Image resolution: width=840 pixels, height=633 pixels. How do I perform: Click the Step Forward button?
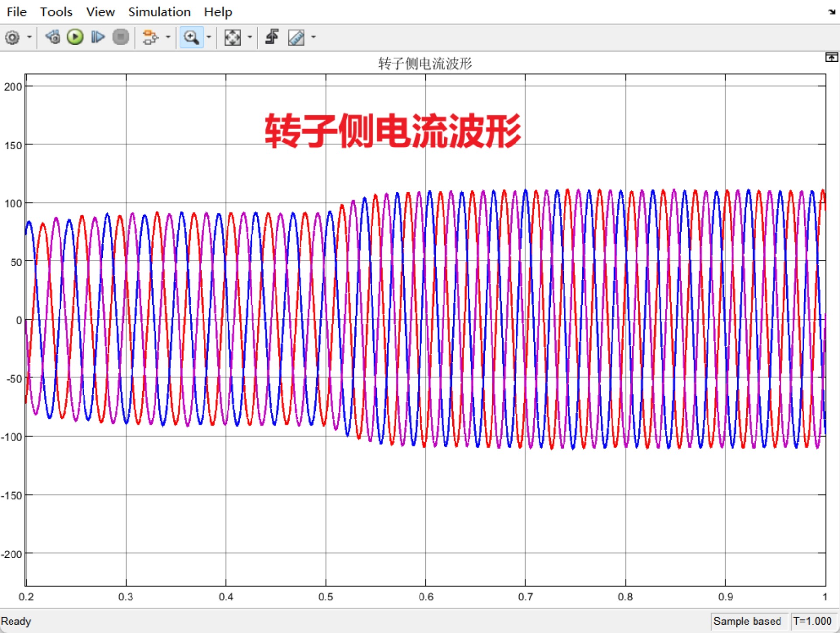click(98, 37)
